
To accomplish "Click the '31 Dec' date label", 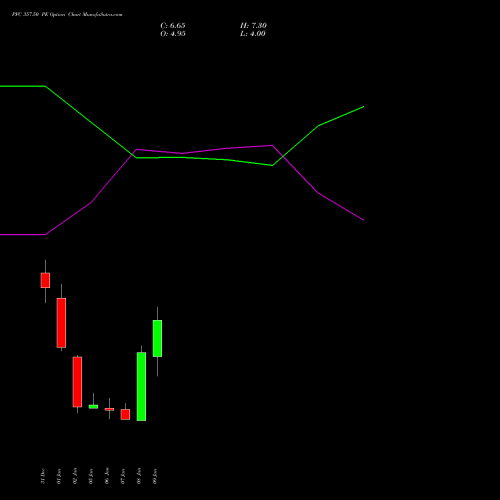I will [43, 476].
